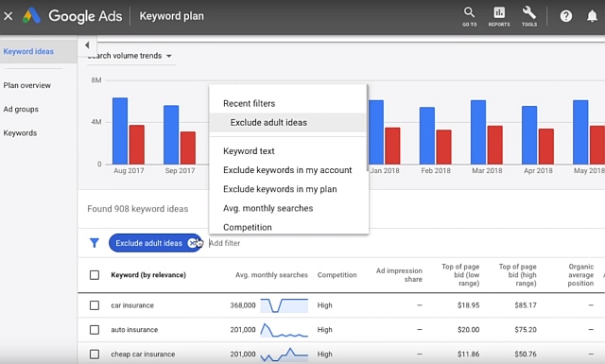The width and height of the screenshot is (605, 364).
Task: Choose the Avg. monthly searches filter
Action: tap(287, 208)
